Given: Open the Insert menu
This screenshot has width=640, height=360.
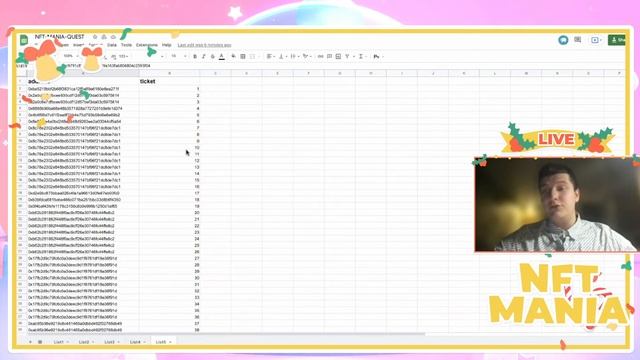Looking at the screenshot, I should (78, 45).
